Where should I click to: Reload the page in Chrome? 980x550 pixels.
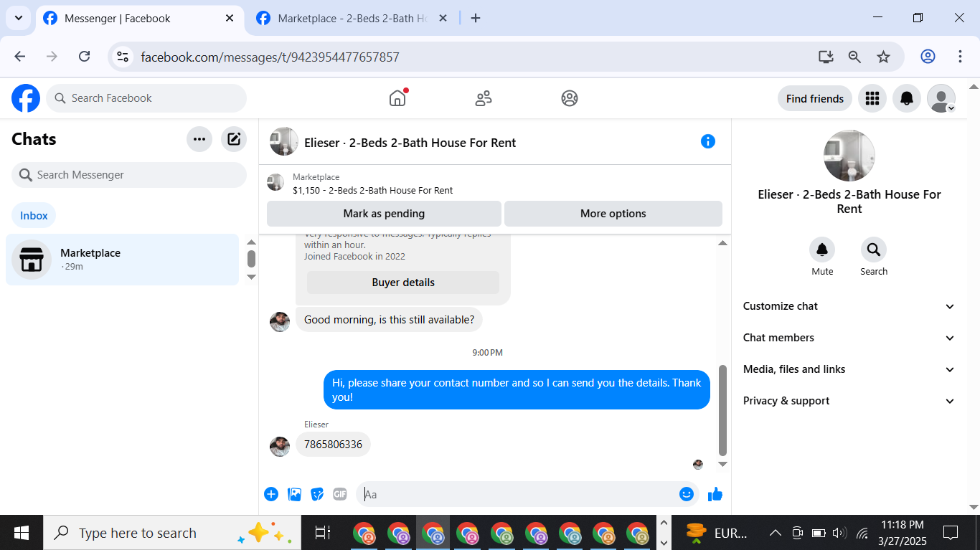tap(84, 57)
